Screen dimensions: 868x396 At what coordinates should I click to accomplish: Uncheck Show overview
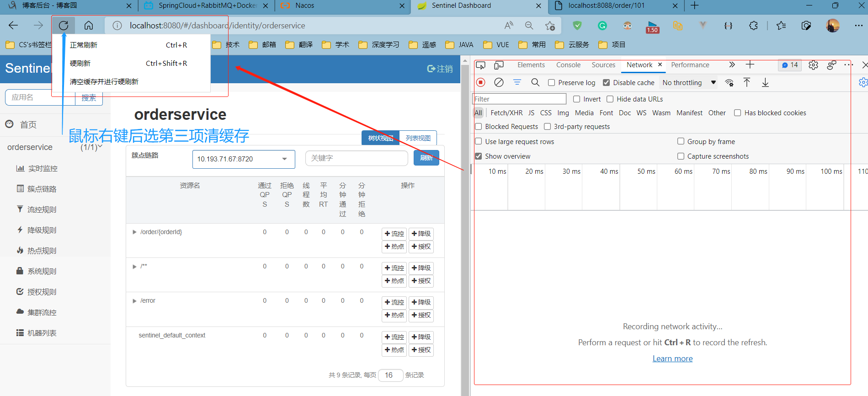tap(479, 156)
